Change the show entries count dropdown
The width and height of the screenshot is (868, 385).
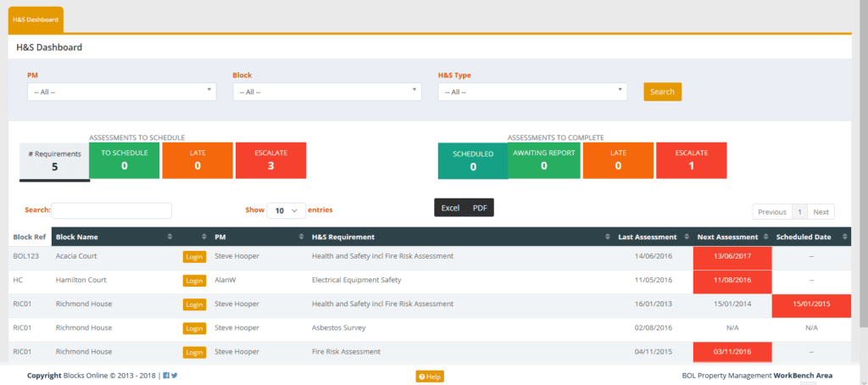tap(287, 210)
